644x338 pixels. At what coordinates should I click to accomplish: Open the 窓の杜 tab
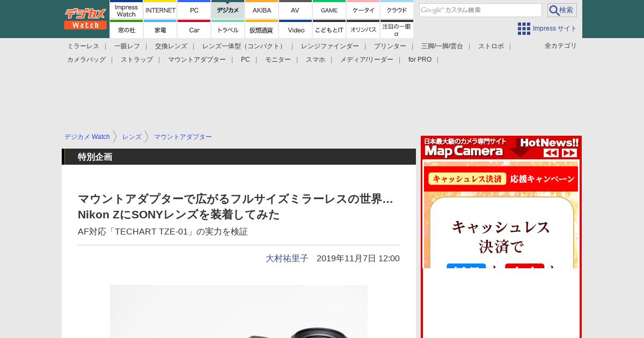click(x=126, y=29)
